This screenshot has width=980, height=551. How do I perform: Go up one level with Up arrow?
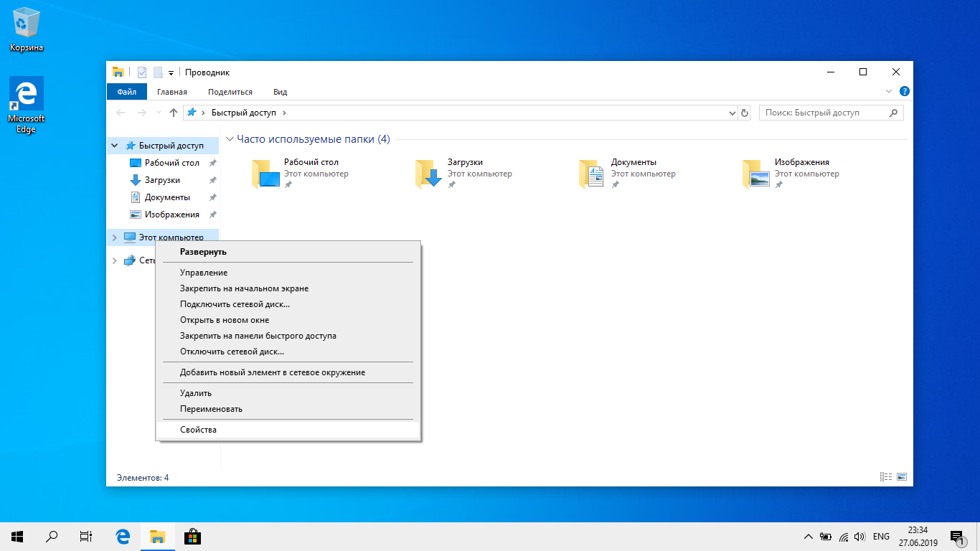click(173, 113)
